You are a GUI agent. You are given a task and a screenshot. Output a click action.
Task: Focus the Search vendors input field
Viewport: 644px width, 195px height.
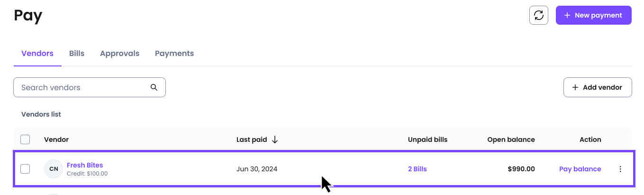click(x=90, y=87)
